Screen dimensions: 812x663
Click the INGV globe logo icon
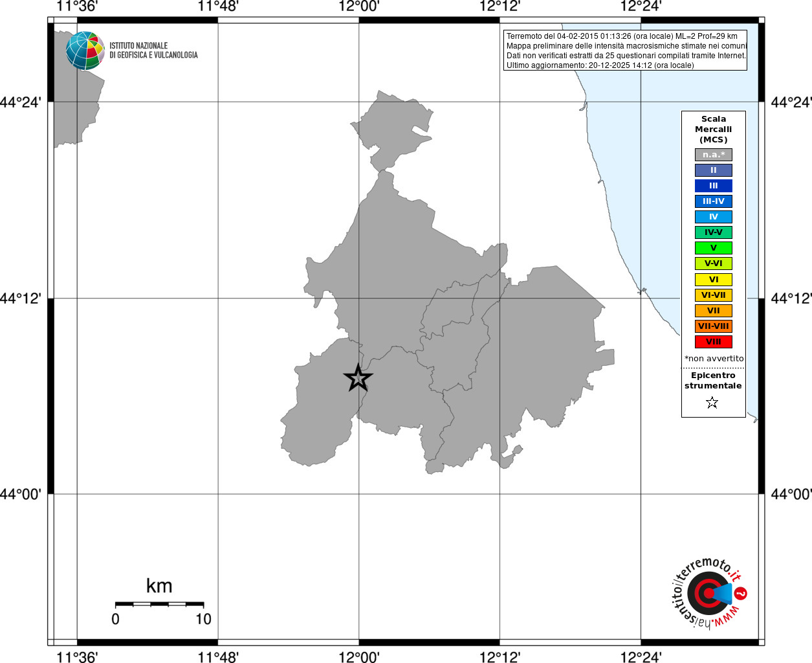[85, 51]
